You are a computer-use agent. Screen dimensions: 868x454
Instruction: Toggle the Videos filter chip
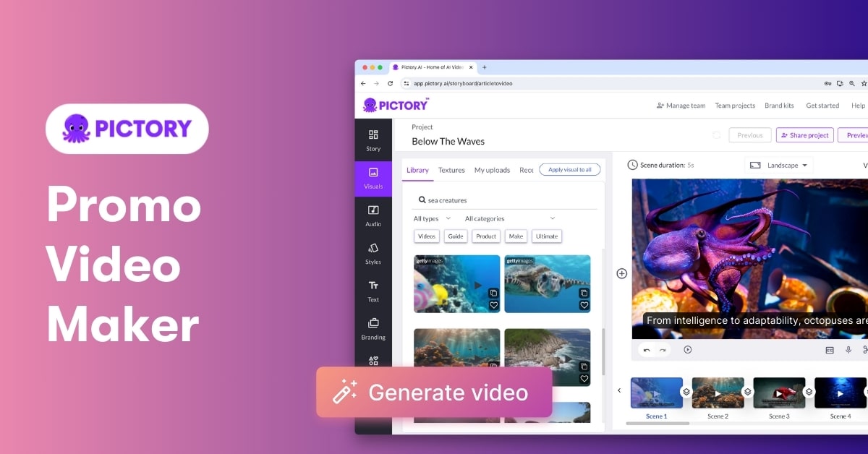click(426, 236)
